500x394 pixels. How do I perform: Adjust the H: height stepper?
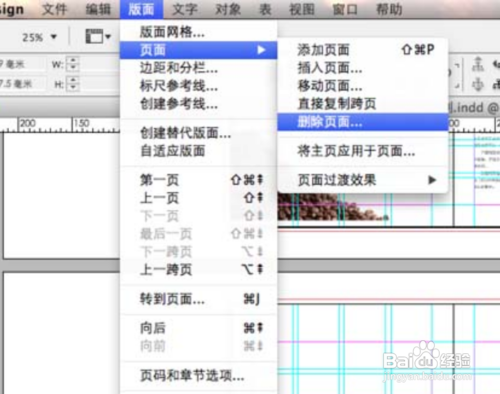[73, 84]
